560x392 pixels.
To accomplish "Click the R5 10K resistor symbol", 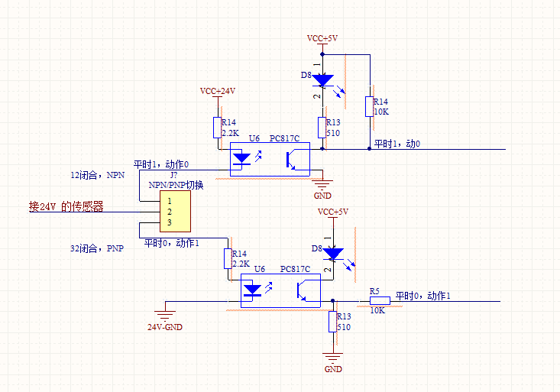I will (379, 301).
